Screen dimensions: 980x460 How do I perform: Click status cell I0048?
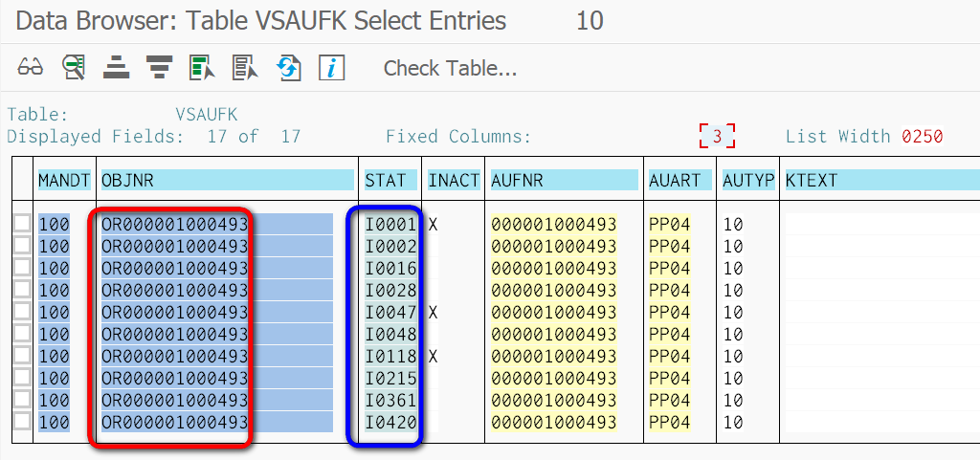click(390, 334)
